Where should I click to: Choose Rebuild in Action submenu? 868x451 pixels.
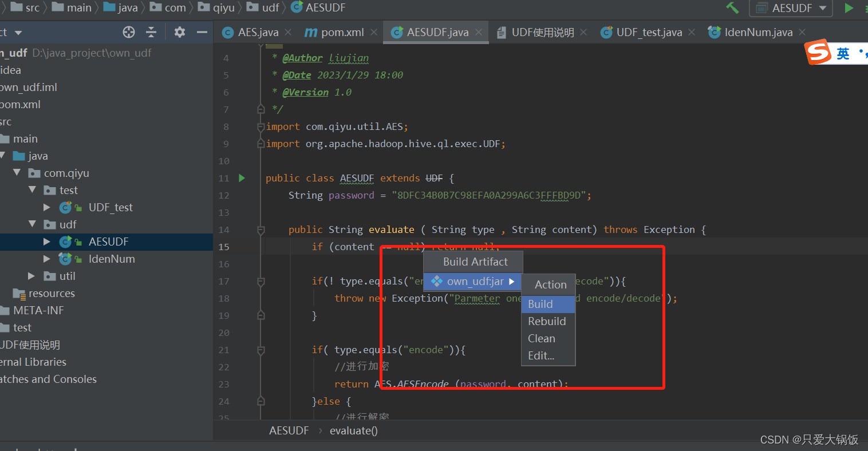tap(548, 321)
